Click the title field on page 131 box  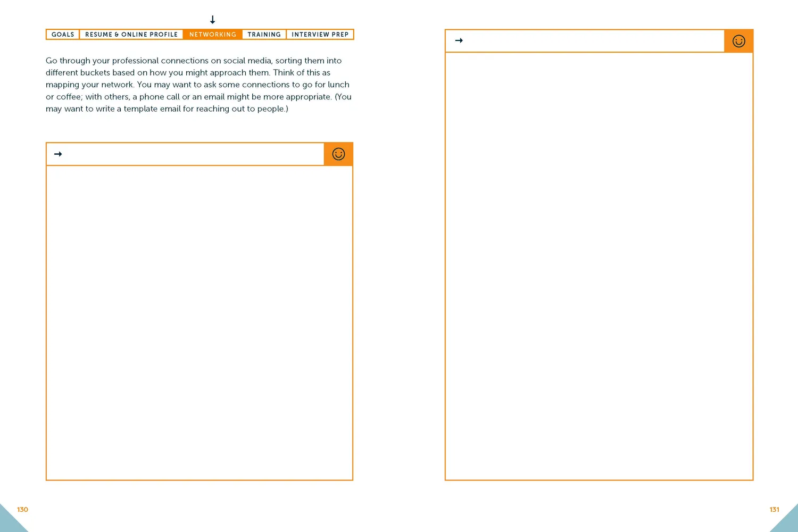(585, 41)
